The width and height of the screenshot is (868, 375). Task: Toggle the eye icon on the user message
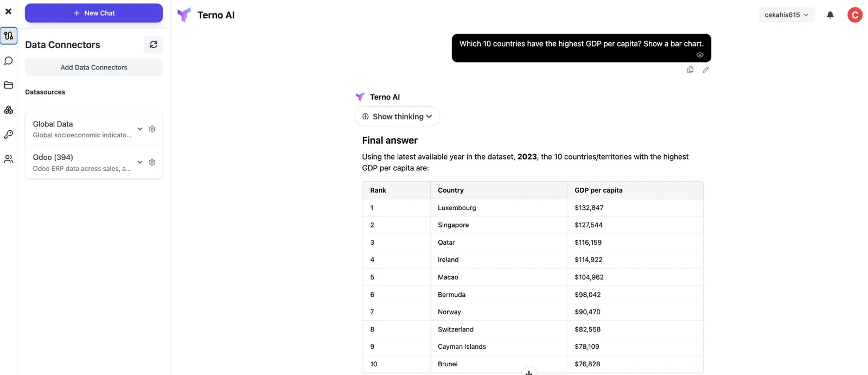(x=700, y=55)
